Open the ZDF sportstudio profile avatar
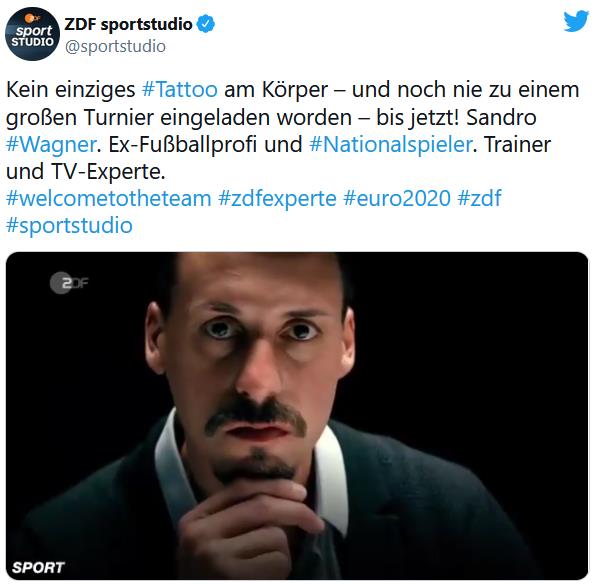596x585 pixels. (x=33, y=34)
